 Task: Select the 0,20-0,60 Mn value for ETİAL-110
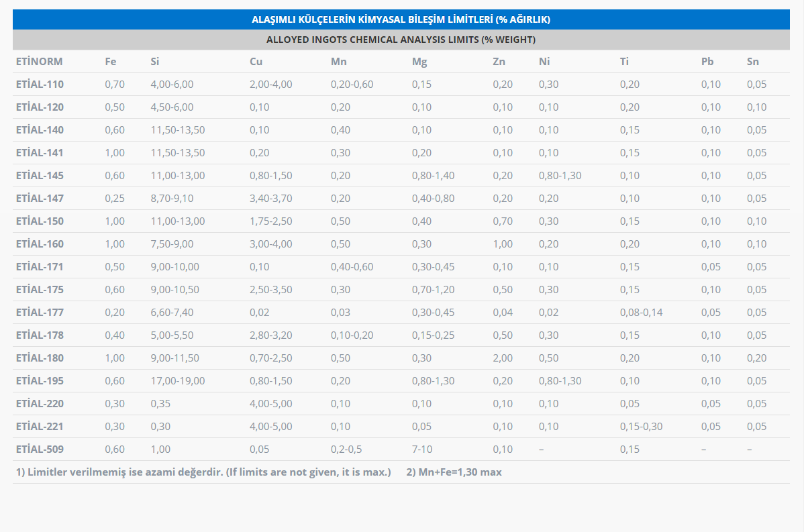tap(352, 85)
